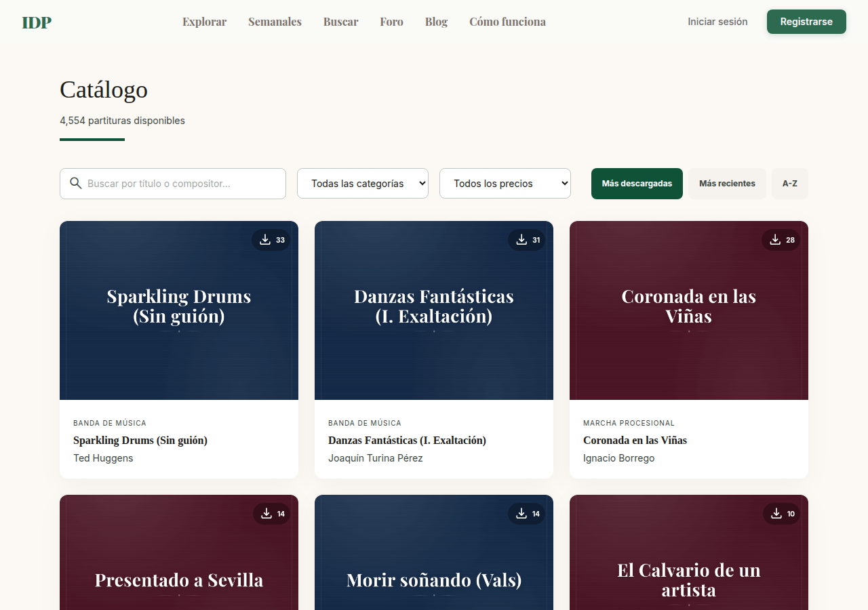Click BANDA DE MÚSICA label on Danzas Fantásticas card
Image resolution: width=868 pixels, height=610 pixels.
(x=365, y=423)
